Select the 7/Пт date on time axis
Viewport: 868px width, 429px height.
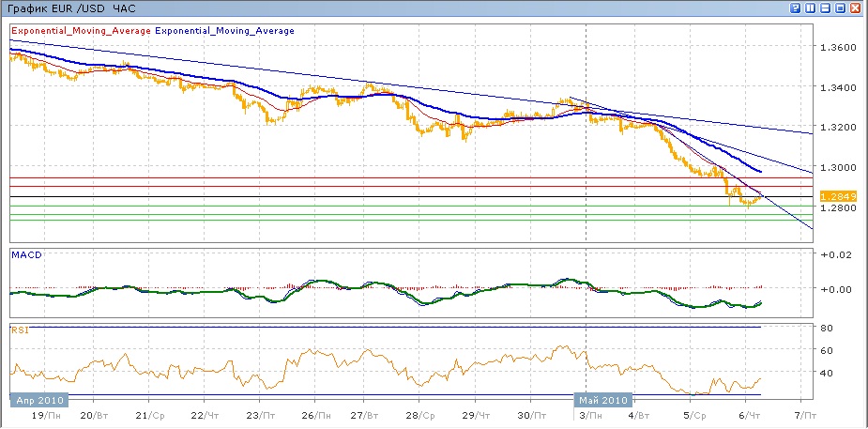tap(804, 414)
